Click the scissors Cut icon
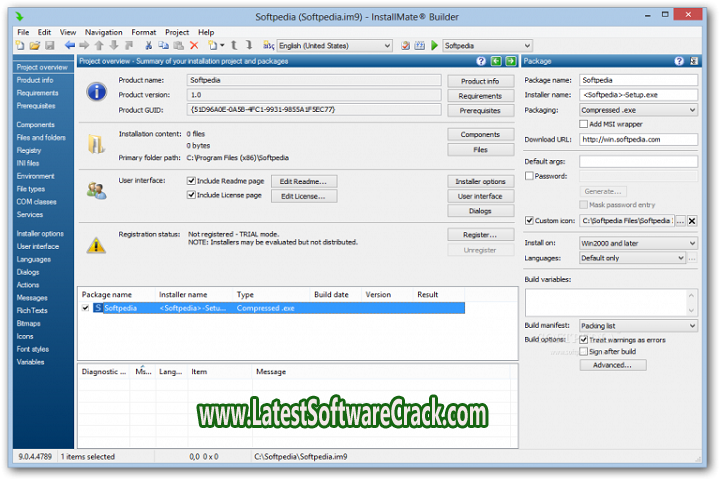 click(x=149, y=46)
